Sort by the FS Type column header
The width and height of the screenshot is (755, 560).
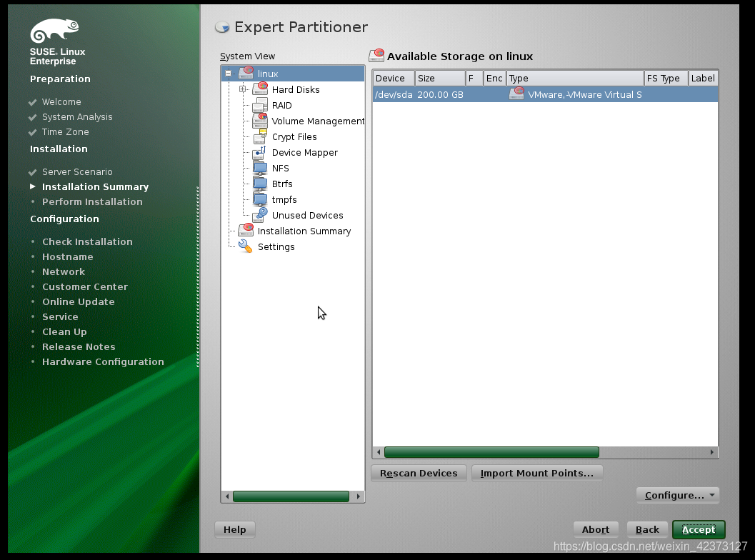coord(666,78)
